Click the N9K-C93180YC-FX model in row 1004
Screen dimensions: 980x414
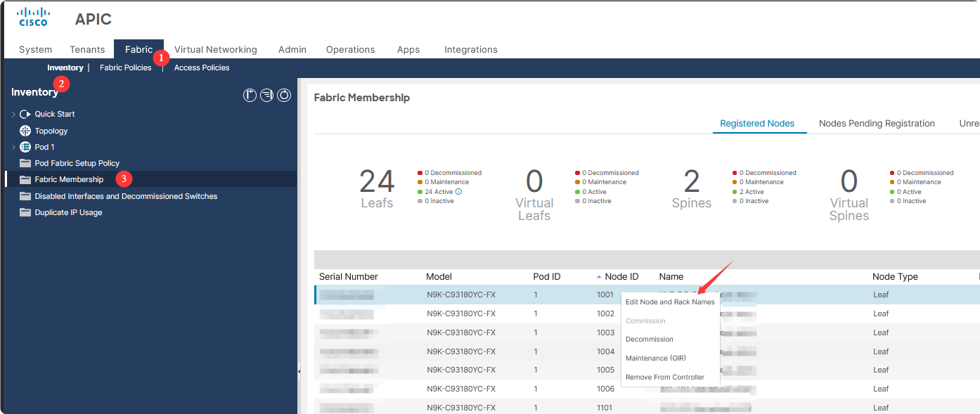point(461,351)
